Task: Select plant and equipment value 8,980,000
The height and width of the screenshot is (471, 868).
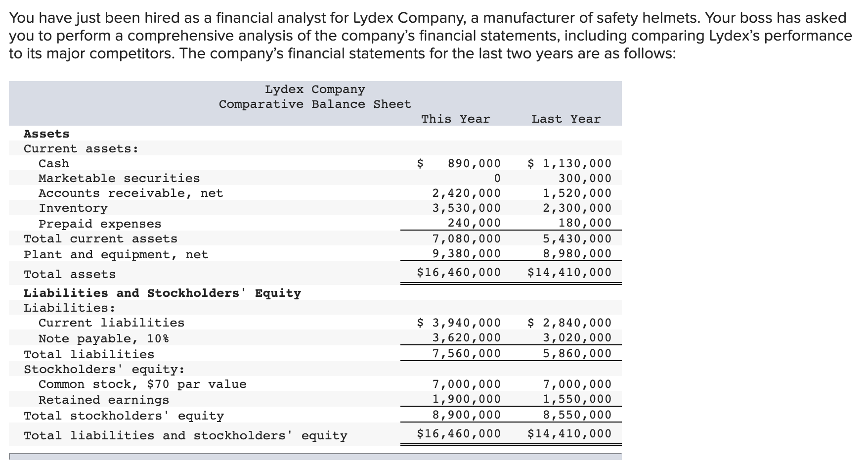Action: [x=577, y=254]
